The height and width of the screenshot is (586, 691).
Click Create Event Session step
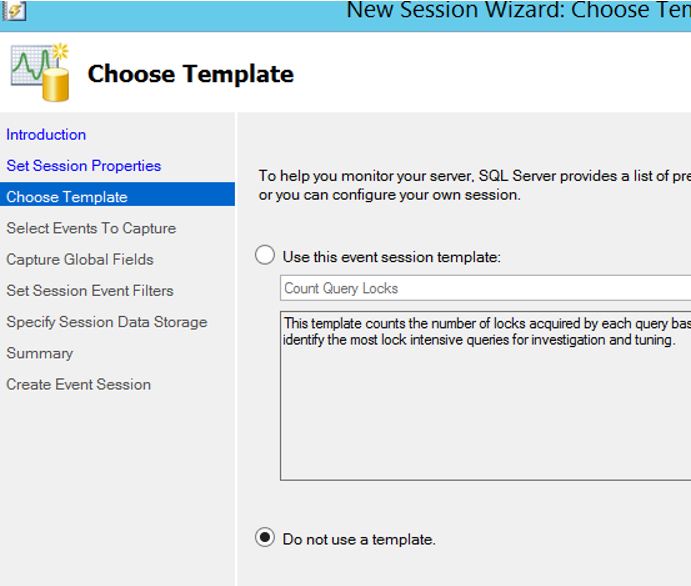pyautogui.click(x=78, y=385)
